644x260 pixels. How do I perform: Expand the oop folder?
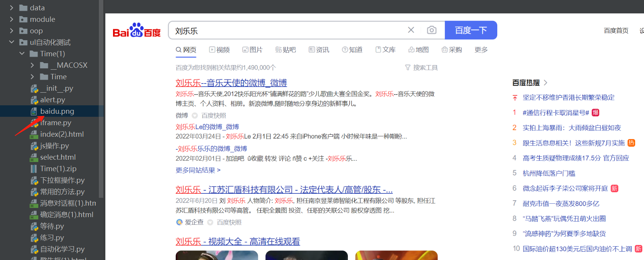point(11,31)
